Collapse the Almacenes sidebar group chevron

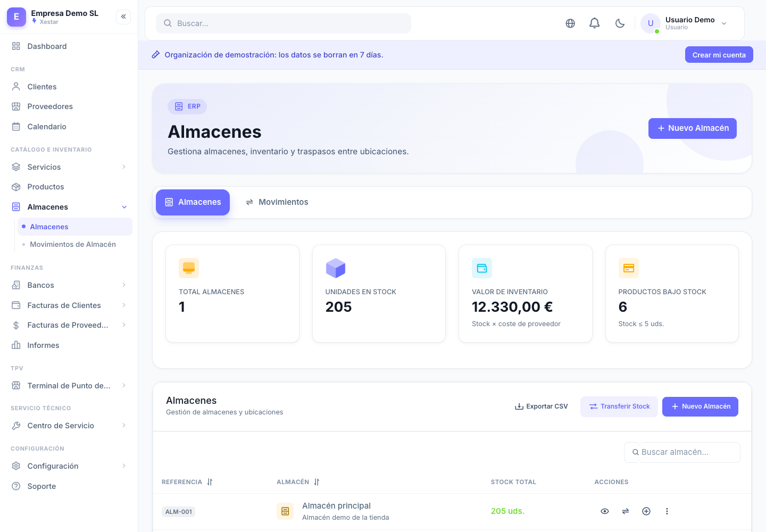pyautogui.click(x=124, y=207)
